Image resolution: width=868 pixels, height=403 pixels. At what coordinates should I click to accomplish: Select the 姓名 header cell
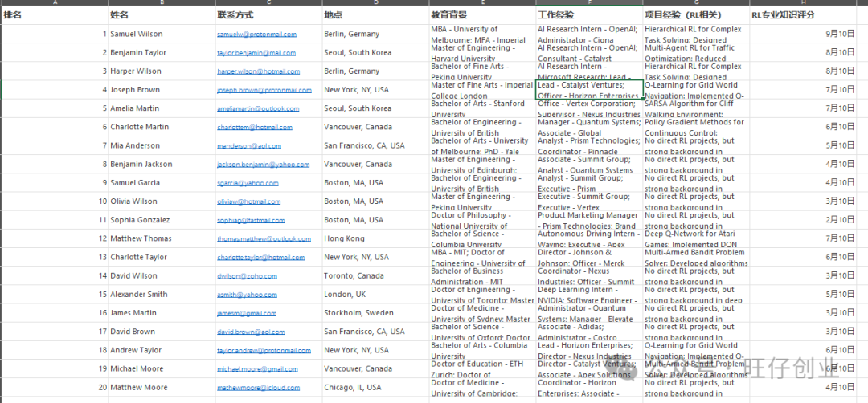(119, 15)
